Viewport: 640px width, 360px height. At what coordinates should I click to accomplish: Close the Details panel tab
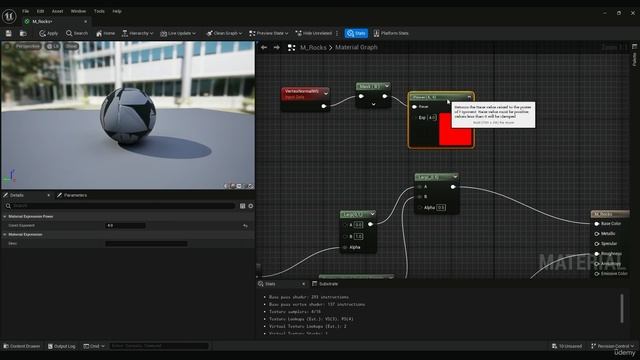(49, 196)
